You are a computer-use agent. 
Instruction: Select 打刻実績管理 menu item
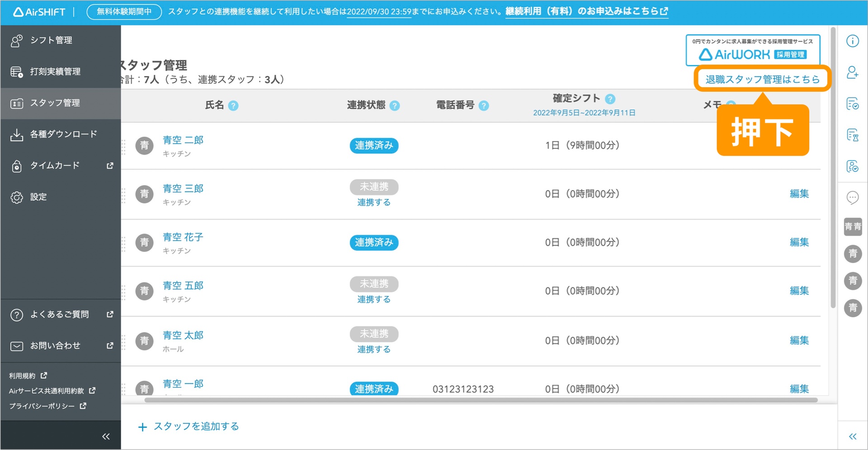tap(55, 71)
